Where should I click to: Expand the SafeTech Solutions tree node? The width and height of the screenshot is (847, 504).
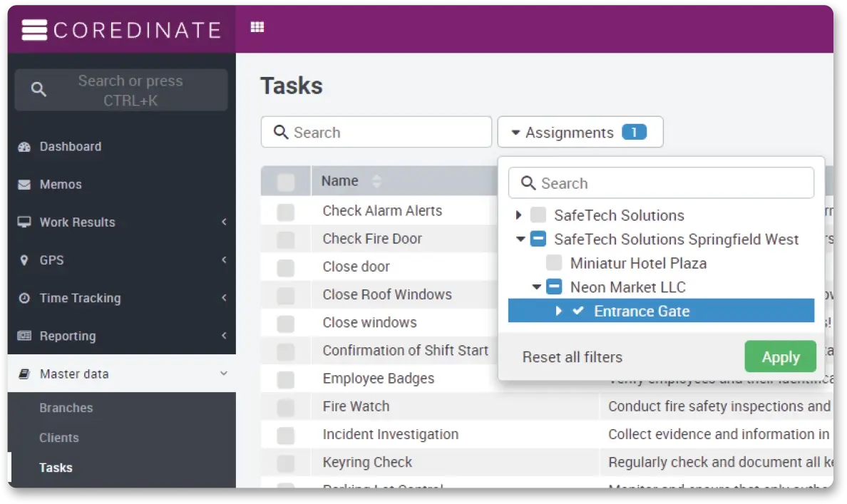519,215
